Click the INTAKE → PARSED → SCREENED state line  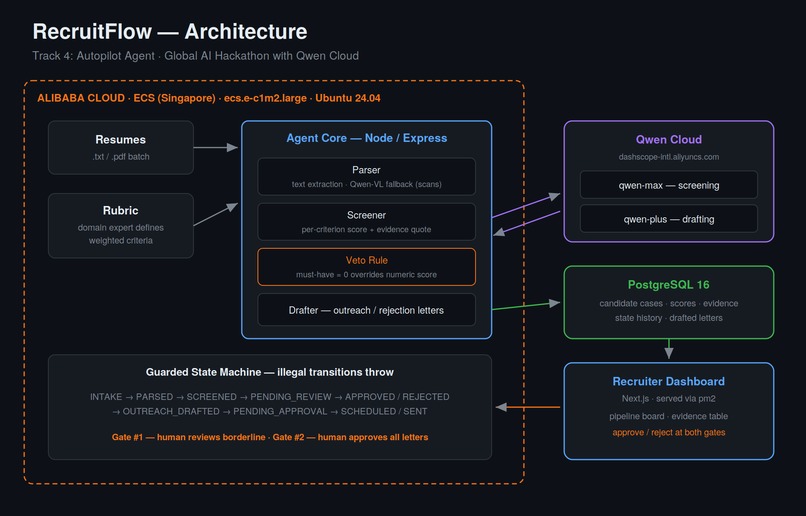(x=270, y=397)
